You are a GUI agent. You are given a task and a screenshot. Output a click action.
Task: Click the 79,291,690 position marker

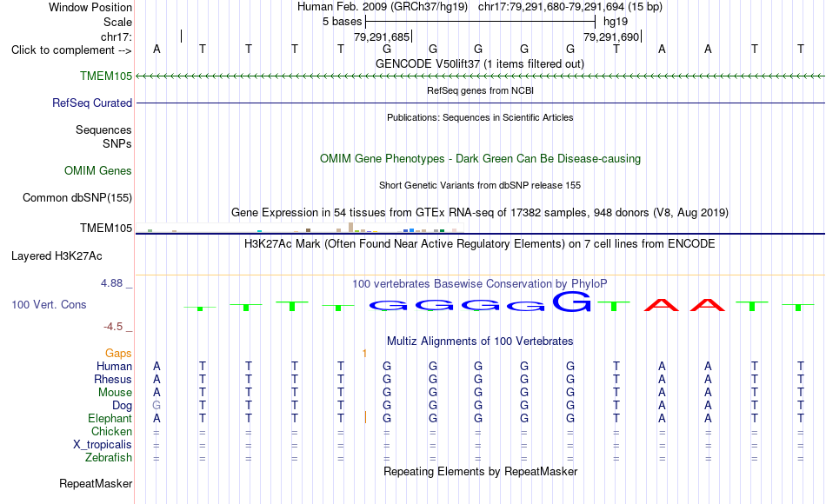612,37
